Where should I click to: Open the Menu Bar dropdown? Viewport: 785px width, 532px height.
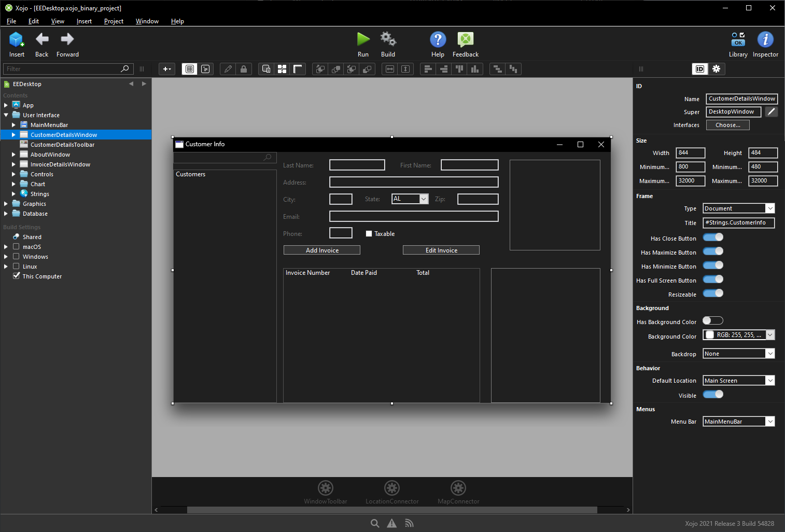(738, 422)
